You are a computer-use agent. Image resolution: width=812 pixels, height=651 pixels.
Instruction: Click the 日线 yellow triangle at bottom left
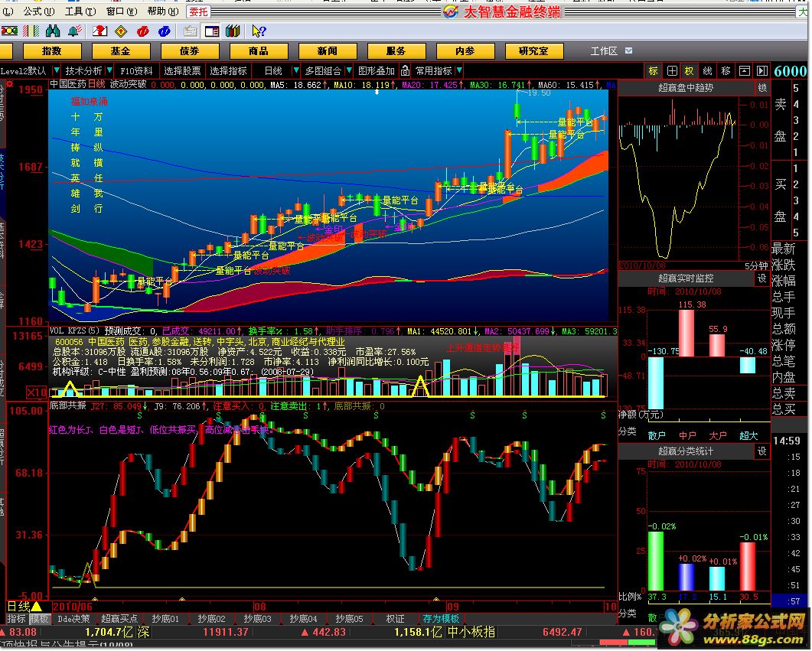(x=38, y=607)
